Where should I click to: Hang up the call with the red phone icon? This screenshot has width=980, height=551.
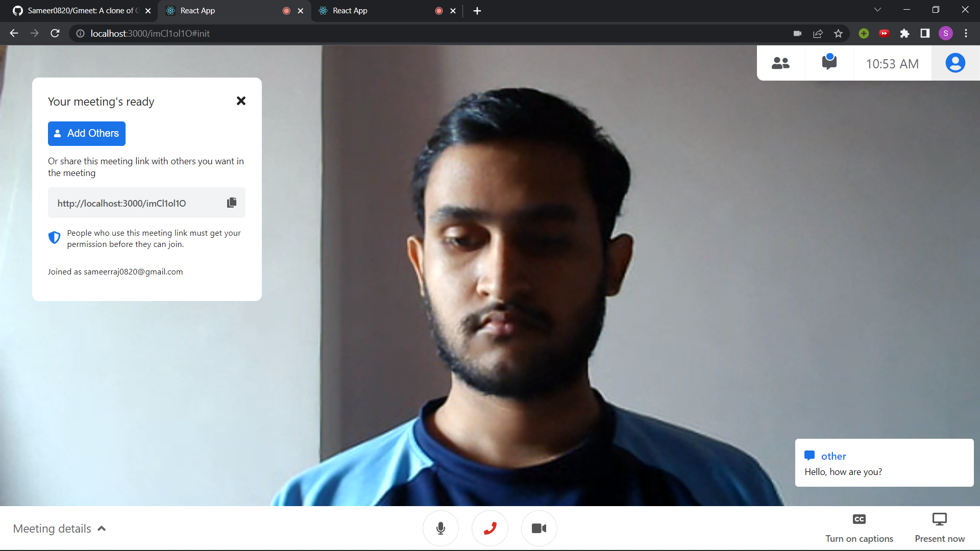(489, 528)
